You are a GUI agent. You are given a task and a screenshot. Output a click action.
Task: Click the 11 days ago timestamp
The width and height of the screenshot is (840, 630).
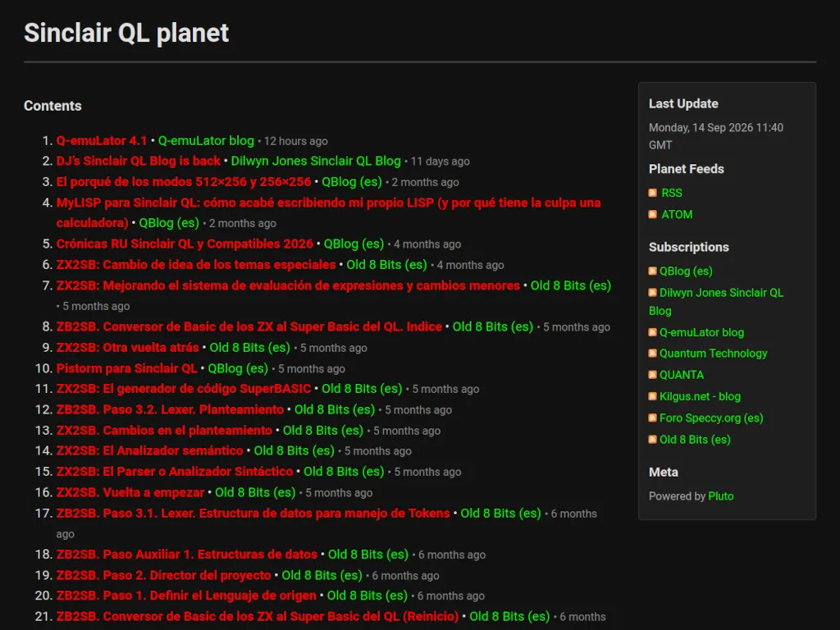coord(441,162)
